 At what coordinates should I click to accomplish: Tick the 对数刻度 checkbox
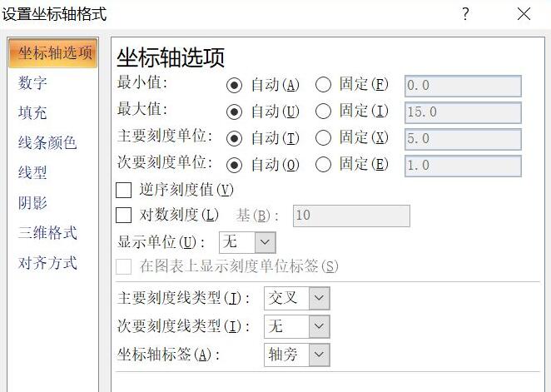pos(124,215)
